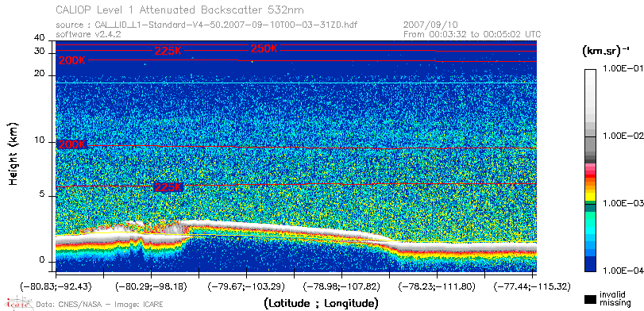Click the "Data: CNES/NASA - Image: ICARE" credit
The width and height of the screenshot is (644, 311).
[100, 305]
